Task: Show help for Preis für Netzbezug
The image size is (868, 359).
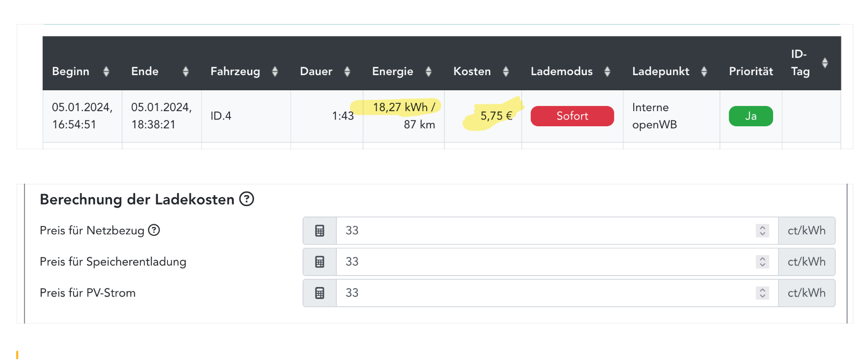Action: tap(154, 230)
